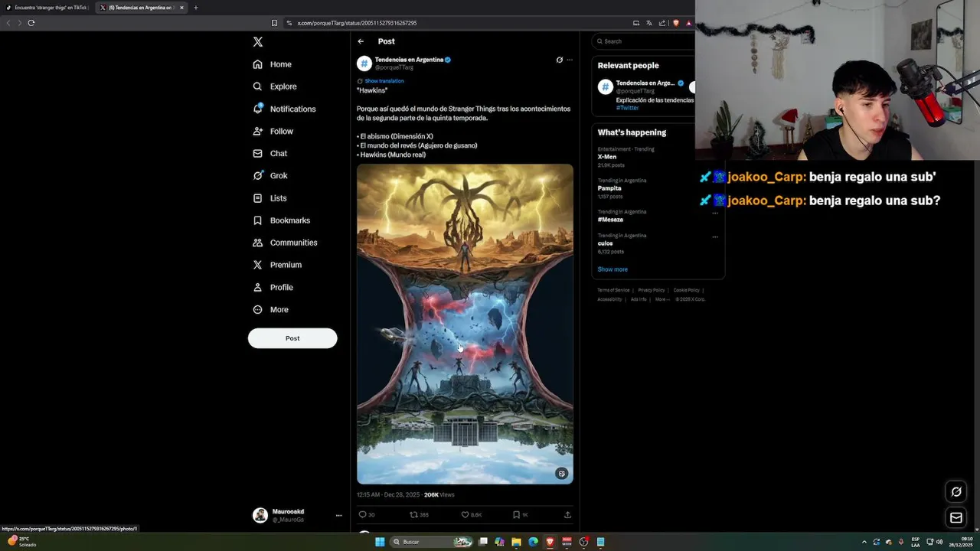Open File Explorer from taskbar
Screen dimensions: 980x551
(x=517, y=542)
